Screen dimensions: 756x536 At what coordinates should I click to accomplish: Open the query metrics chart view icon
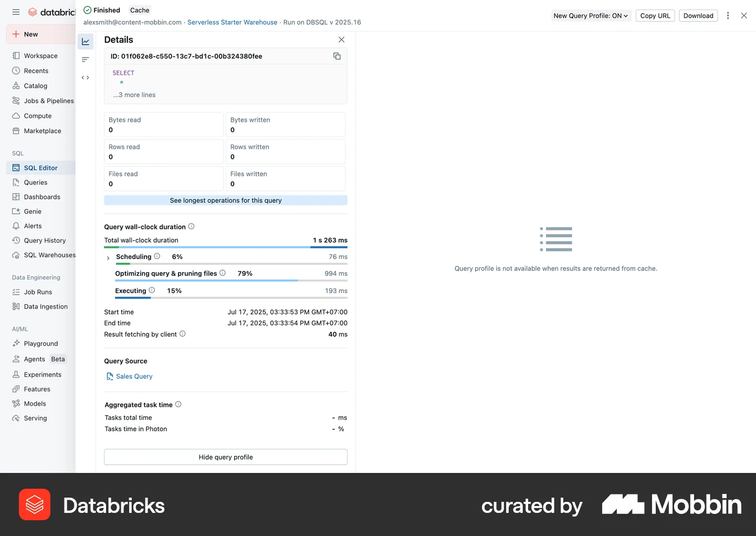[x=86, y=42]
